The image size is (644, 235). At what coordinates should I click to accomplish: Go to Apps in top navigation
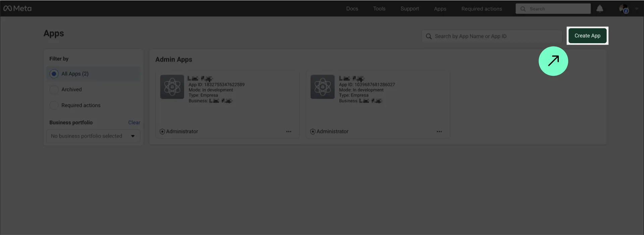tap(440, 9)
